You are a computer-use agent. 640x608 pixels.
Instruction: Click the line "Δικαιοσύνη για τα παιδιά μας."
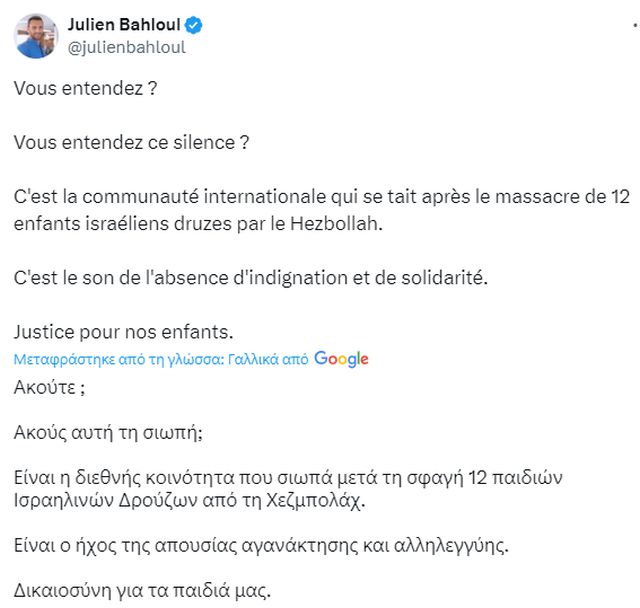[142, 590]
